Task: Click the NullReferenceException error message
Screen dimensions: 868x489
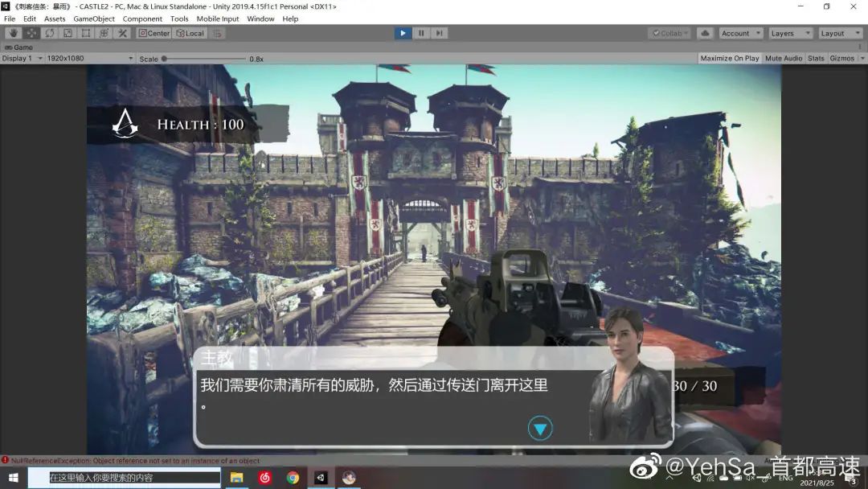Action: tap(135, 460)
